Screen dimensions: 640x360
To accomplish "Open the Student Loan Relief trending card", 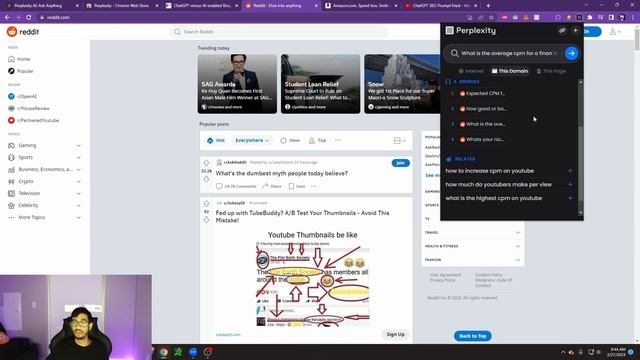I will (x=320, y=84).
